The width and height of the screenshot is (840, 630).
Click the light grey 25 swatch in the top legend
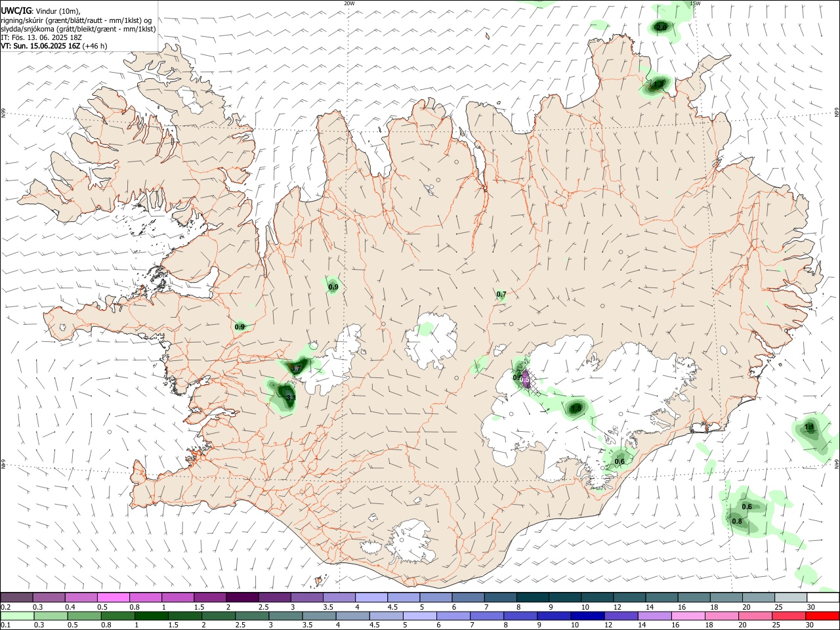tap(791, 597)
